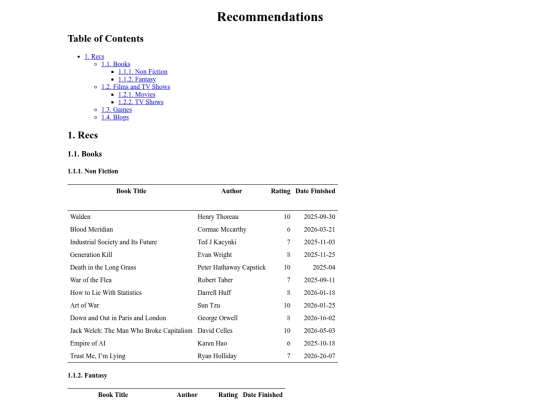Viewport: 540px width, 405px height.
Task: Select the '1. Recs' section heading
Action: tap(83, 135)
